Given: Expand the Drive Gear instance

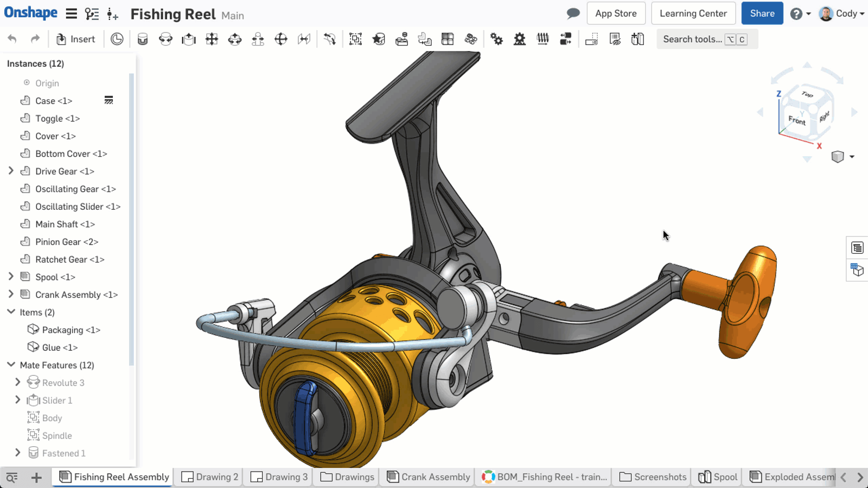Looking at the screenshot, I should click(x=11, y=171).
